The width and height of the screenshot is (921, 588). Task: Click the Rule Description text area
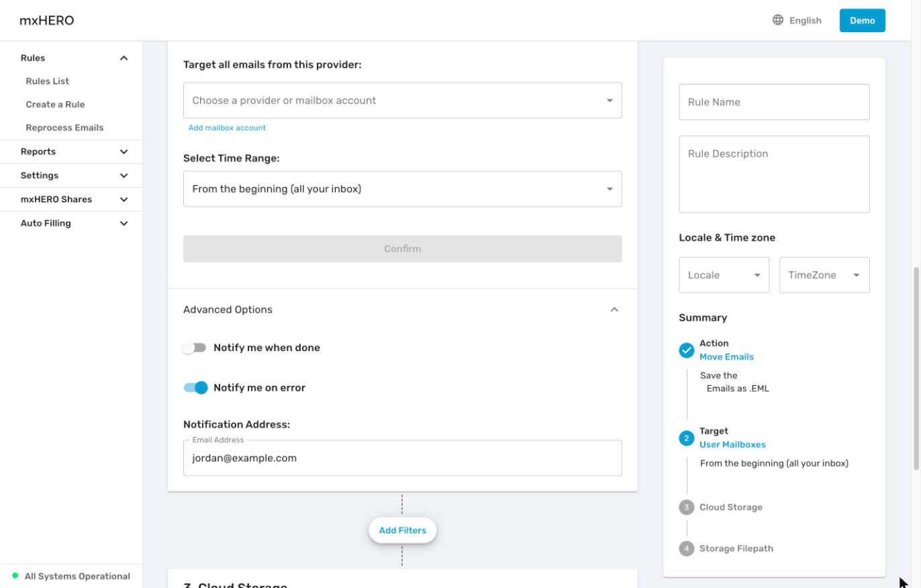pyautogui.click(x=775, y=175)
